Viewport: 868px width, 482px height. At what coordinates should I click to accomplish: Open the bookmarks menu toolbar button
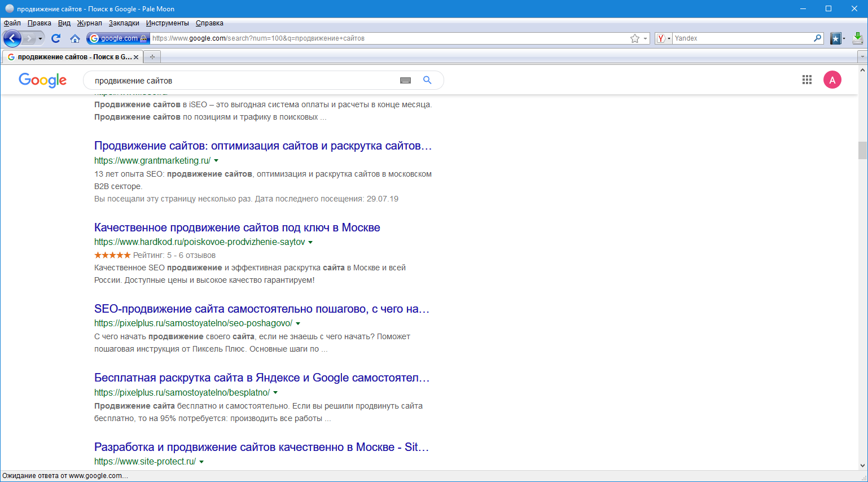point(838,38)
